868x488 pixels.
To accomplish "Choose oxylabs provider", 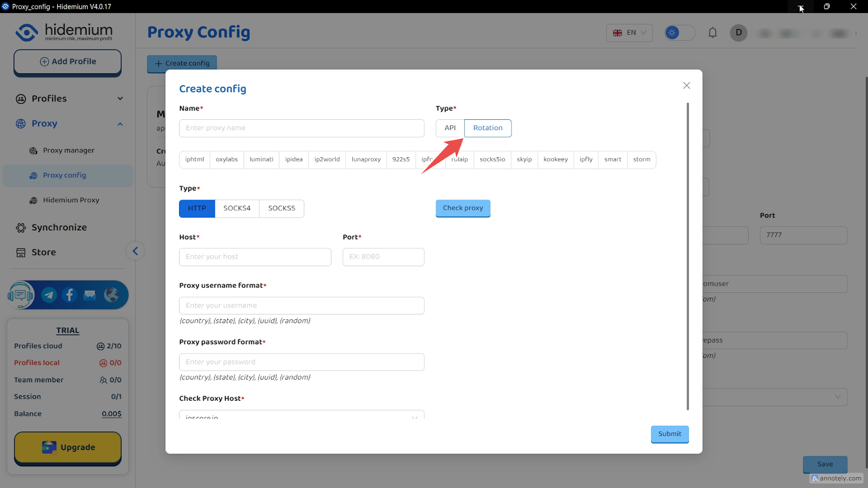I will (227, 159).
